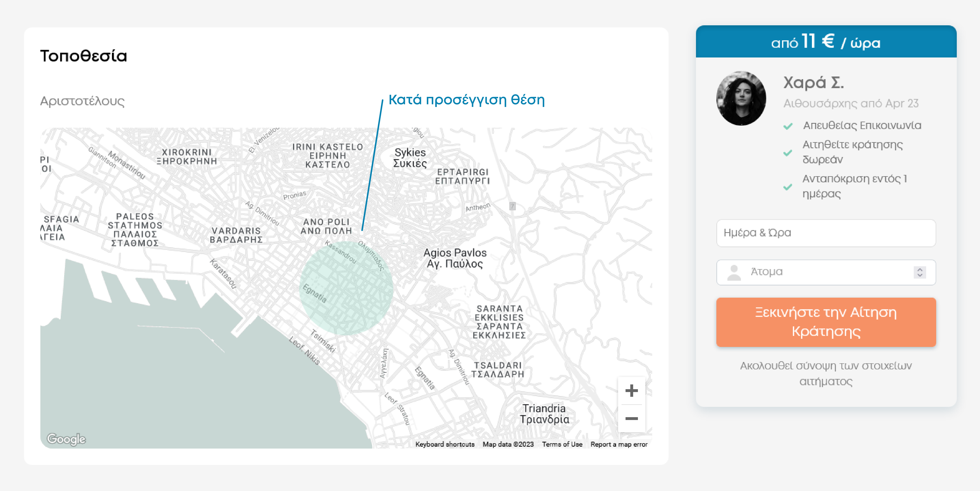Open the Άτομα number stepper arrows
Screen dimensions: 980x491
point(919,272)
